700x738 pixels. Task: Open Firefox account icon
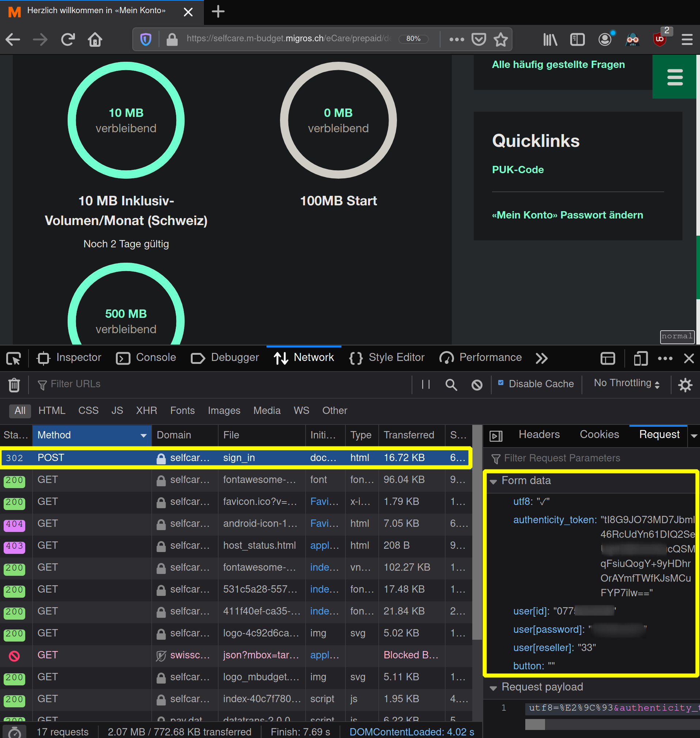(x=605, y=39)
